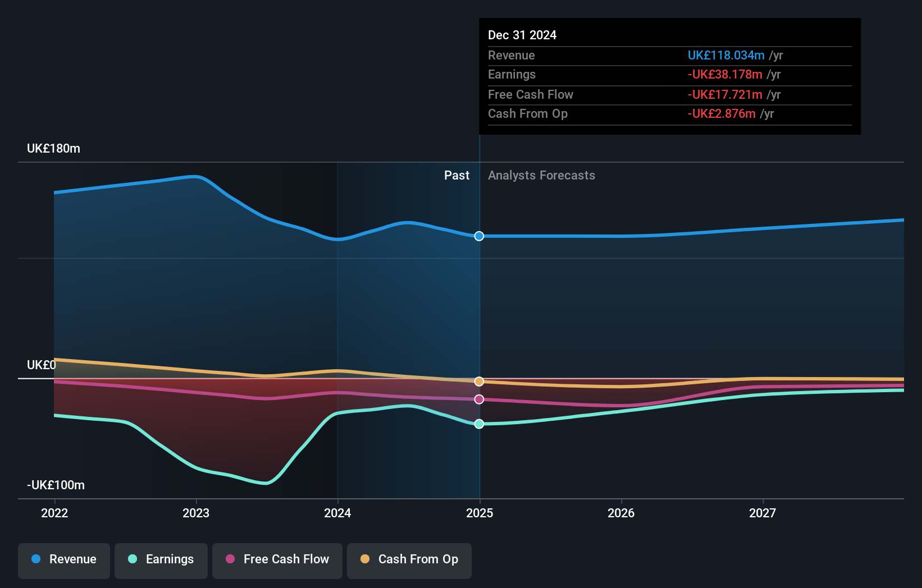Click the Earnings marker at the forecast divider
Screen dimensions: 922x588
click(x=479, y=424)
